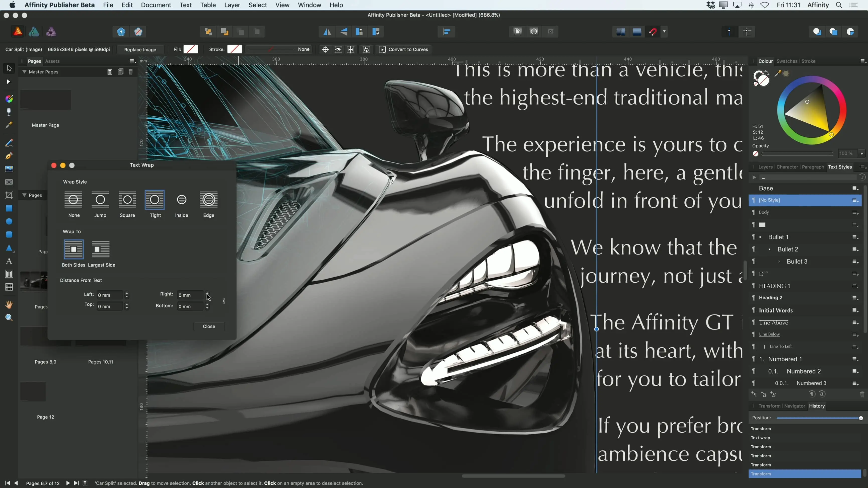This screenshot has height=488, width=868.
Task: Click the Fill colour swatch
Action: click(x=191, y=49)
